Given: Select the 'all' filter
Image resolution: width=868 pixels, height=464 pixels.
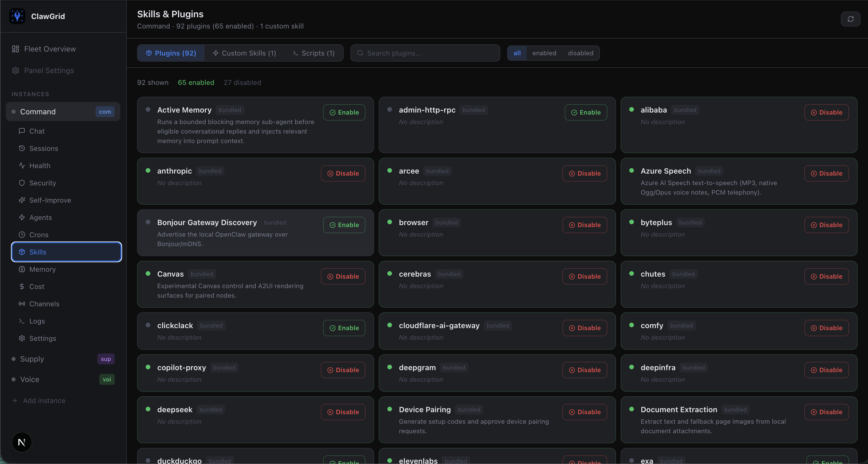Looking at the screenshot, I should [517, 53].
